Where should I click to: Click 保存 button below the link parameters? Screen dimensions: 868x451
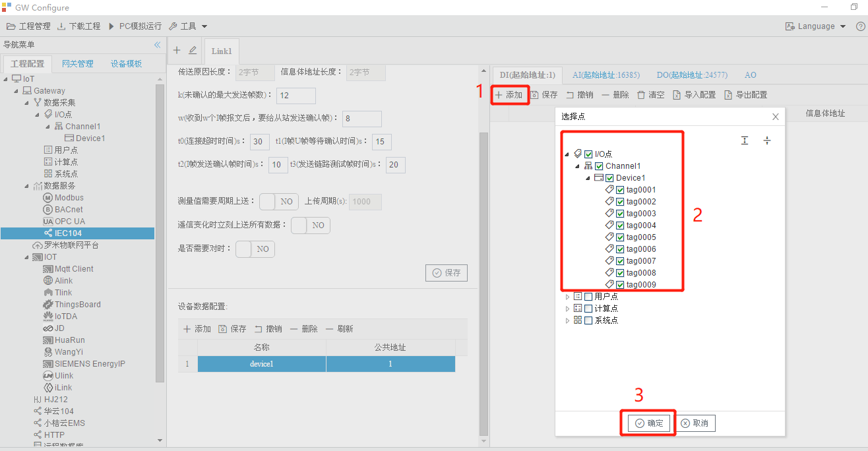point(447,273)
